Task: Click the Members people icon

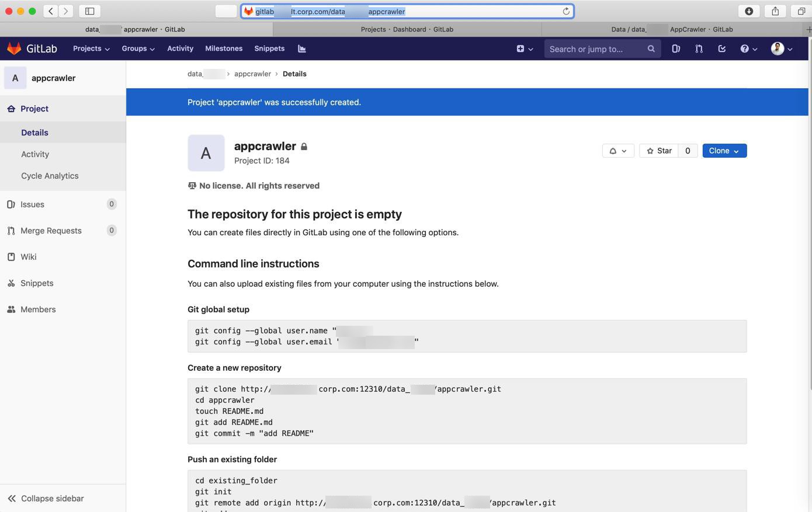Action: tap(11, 309)
